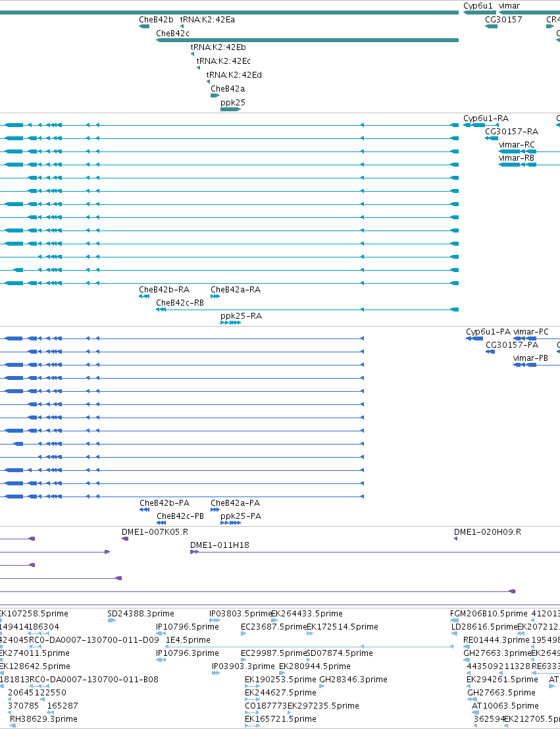560x729 pixels.
Task: Click the CG30157-RA transcript label
Action: [x=512, y=132]
